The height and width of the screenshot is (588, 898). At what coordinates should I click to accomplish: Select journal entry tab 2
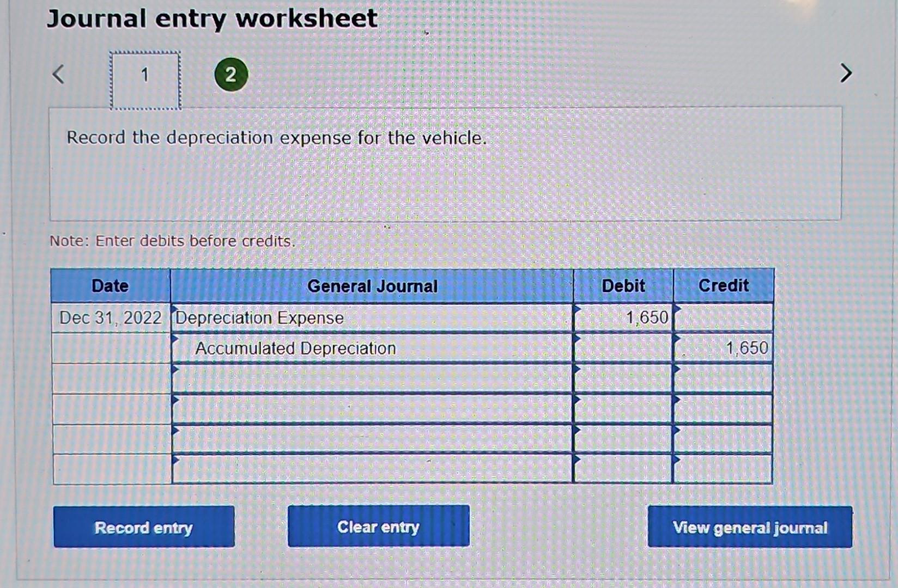coord(231,75)
